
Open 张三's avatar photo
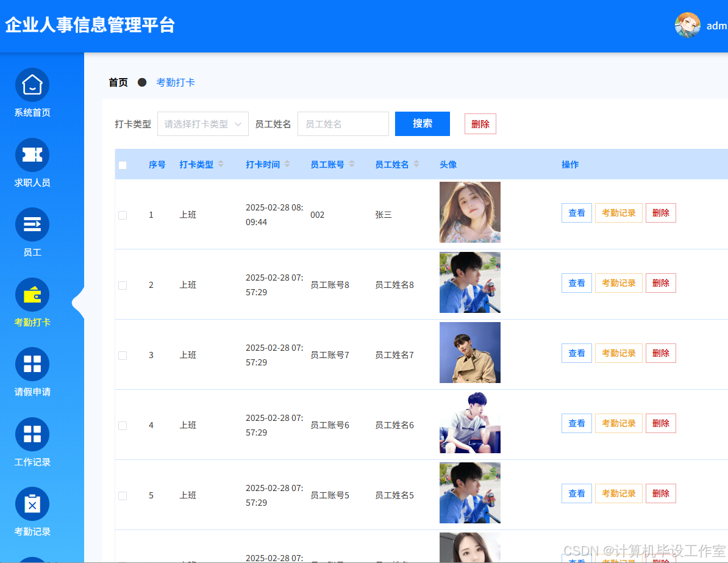pyautogui.click(x=470, y=212)
